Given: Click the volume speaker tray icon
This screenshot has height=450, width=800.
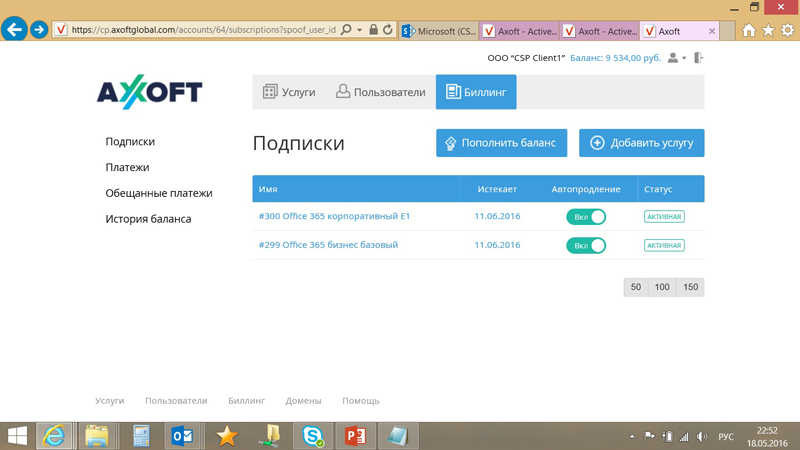Looking at the screenshot, I should 702,437.
